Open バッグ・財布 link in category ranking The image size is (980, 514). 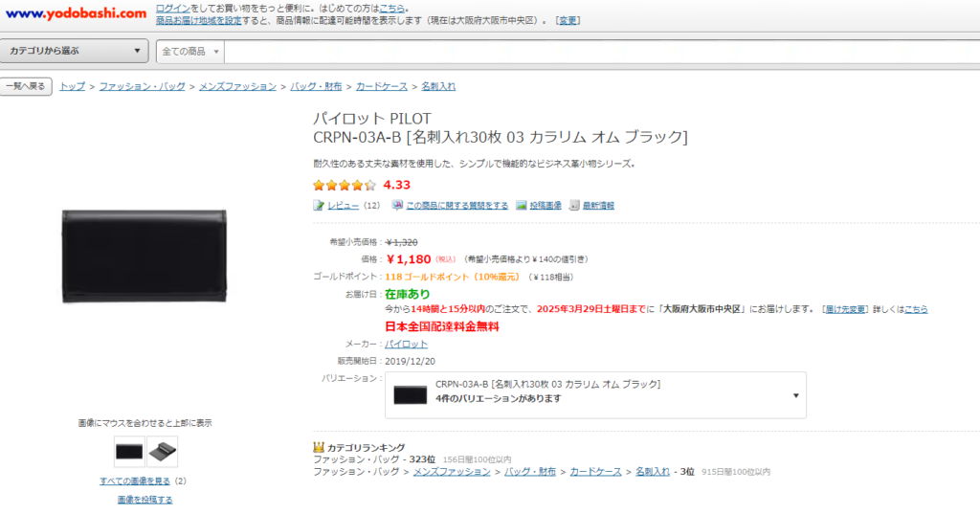pos(530,472)
